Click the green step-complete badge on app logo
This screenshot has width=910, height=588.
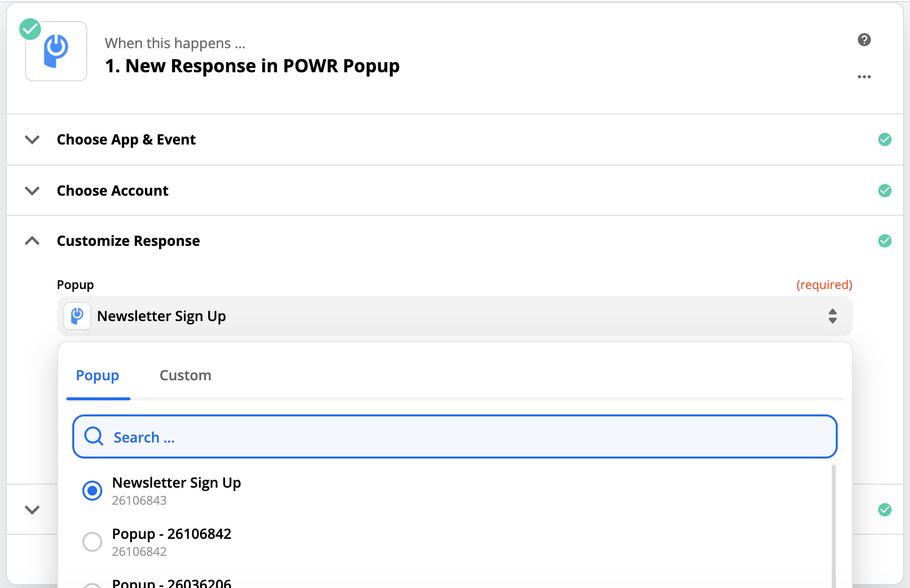tap(30, 29)
